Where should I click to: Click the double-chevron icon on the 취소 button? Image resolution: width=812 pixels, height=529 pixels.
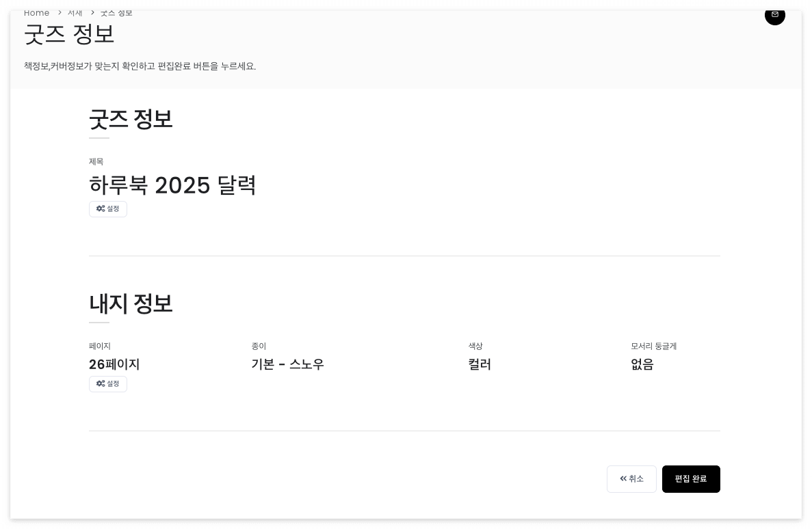(x=623, y=479)
